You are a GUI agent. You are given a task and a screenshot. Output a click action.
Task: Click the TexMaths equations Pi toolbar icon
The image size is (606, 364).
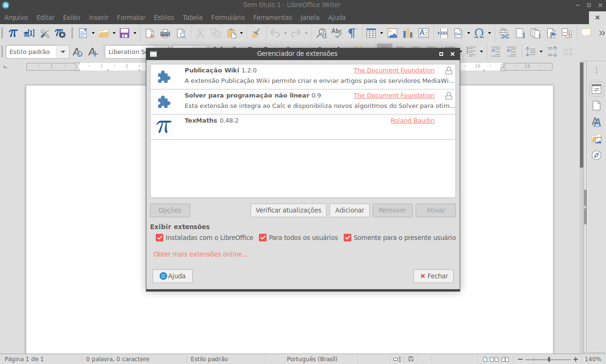pyautogui.click(x=14, y=33)
